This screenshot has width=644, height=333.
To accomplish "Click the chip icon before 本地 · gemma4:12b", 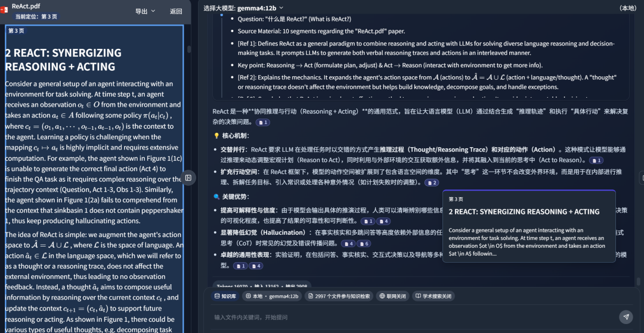I will click(x=248, y=296).
